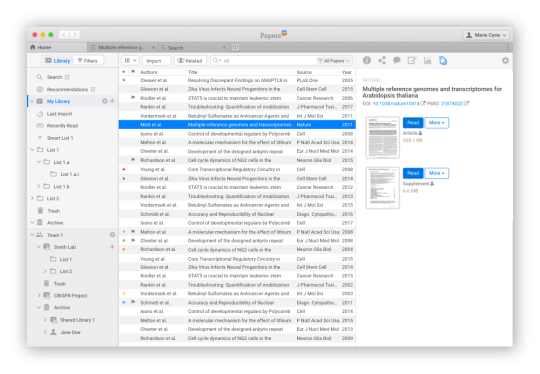
Task: Open More menu for the Article file
Action: 437,123
